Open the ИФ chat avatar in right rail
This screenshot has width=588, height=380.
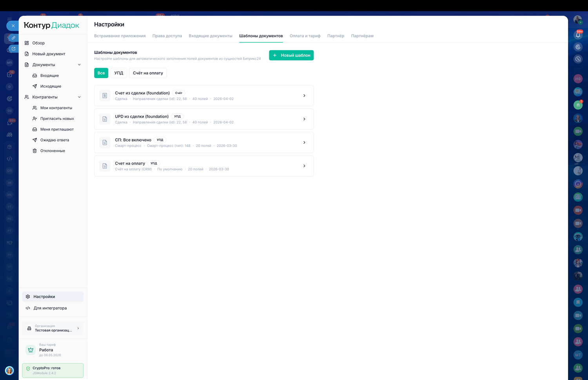pyautogui.click(x=578, y=79)
